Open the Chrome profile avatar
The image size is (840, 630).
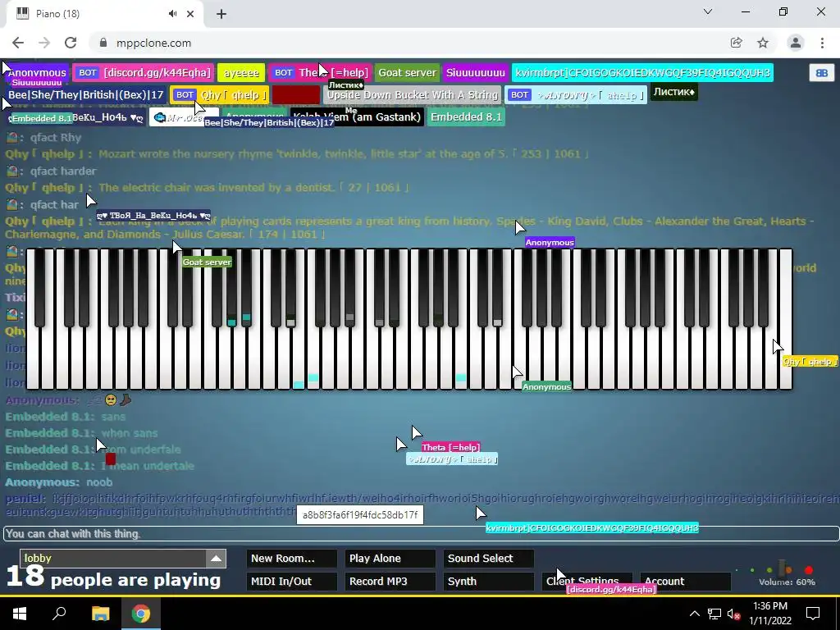coord(796,43)
